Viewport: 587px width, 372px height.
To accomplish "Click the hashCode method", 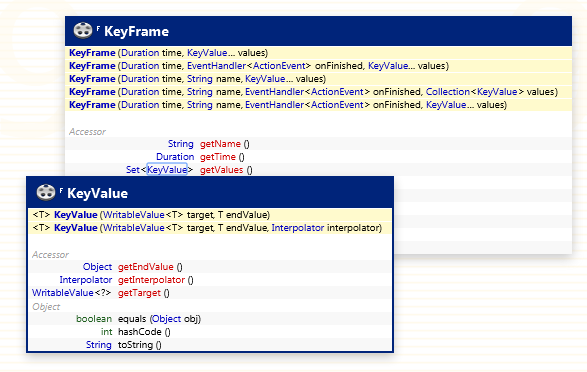I will click(140, 332).
